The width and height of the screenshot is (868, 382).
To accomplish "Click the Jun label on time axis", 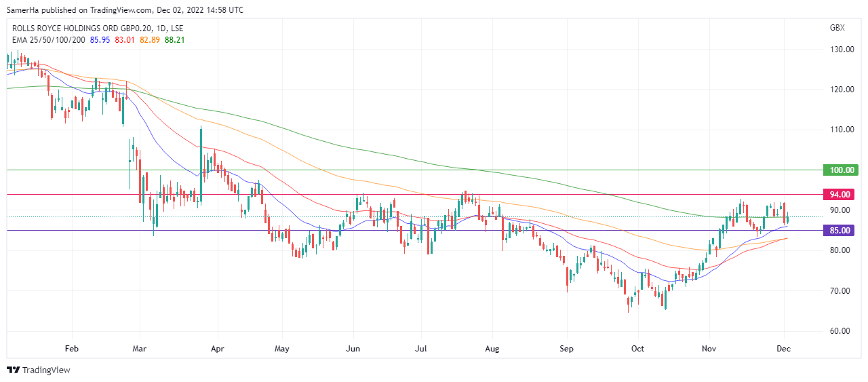I will 353,349.
